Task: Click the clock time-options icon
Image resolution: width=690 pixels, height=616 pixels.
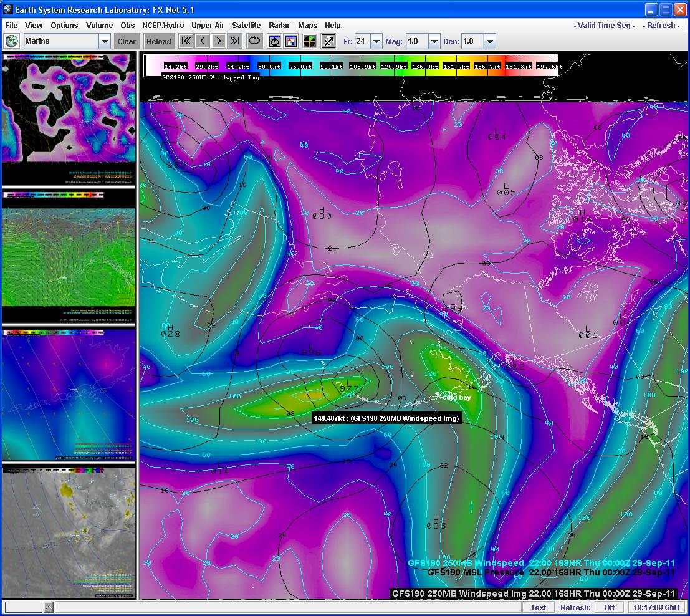Action: point(274,41)
